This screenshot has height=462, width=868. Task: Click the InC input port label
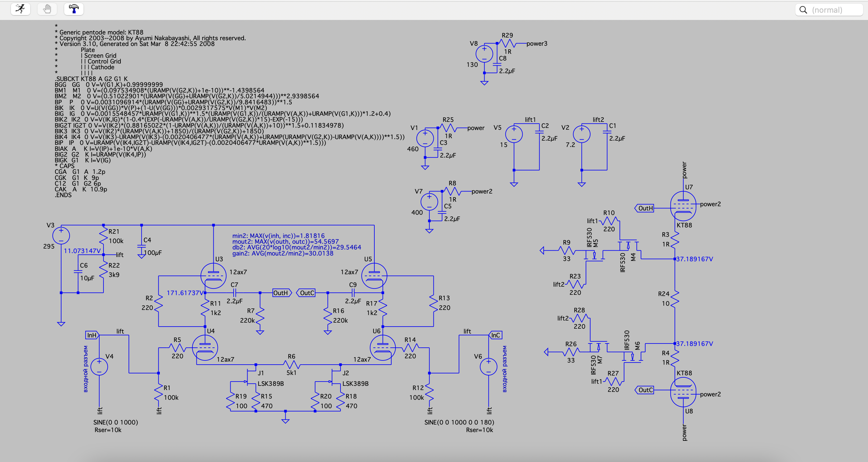click(x=495, y=335)
